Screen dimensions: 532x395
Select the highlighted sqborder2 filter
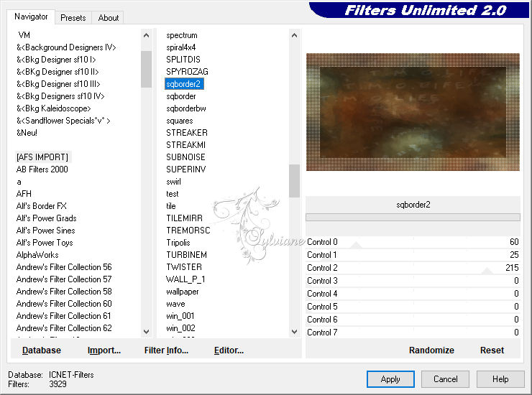[x=183, y=84]
